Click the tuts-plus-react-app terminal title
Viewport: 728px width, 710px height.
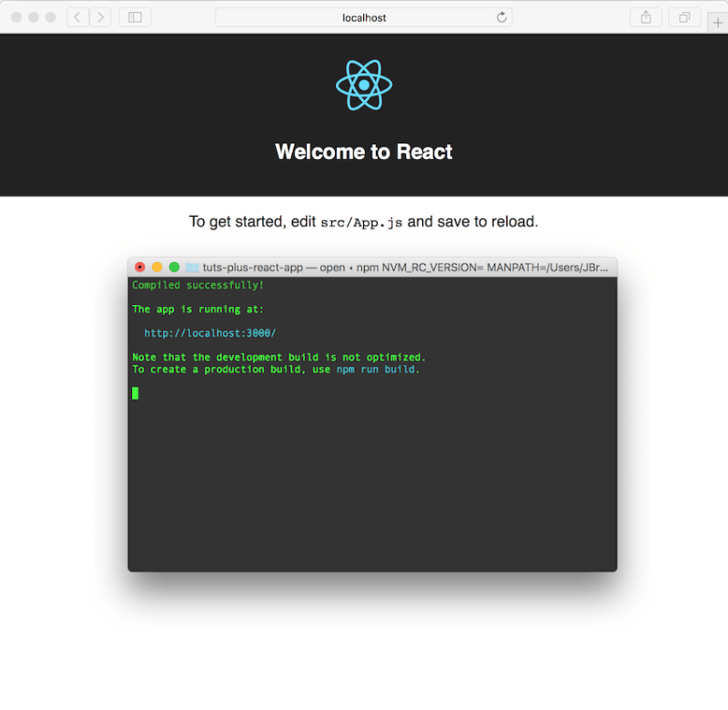point(253,268)
